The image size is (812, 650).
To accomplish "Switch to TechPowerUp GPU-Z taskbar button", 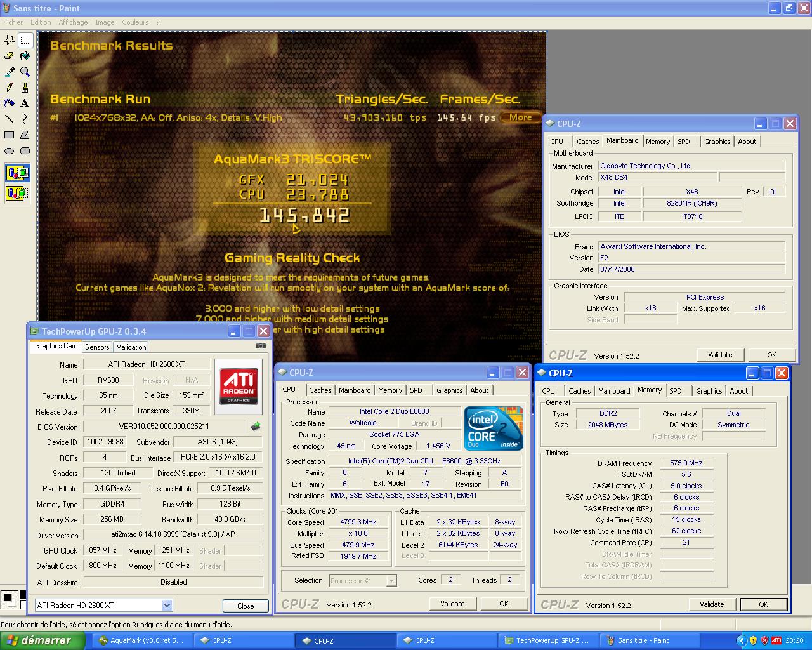I will pos(549,640).
